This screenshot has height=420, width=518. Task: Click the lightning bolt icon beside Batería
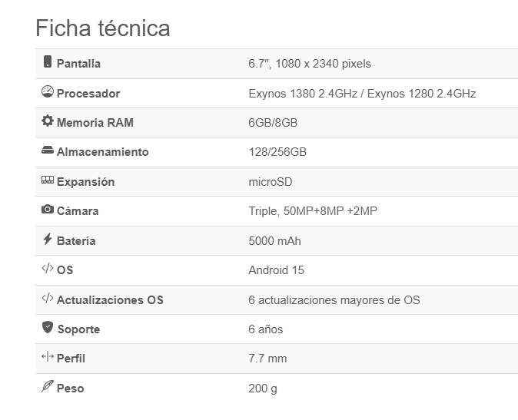(x=48, y=239)
